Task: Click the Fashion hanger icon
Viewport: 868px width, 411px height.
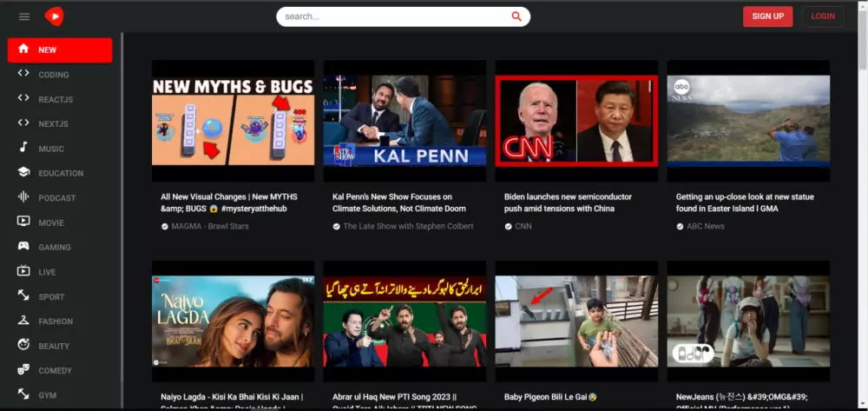Action: point(23,320)
